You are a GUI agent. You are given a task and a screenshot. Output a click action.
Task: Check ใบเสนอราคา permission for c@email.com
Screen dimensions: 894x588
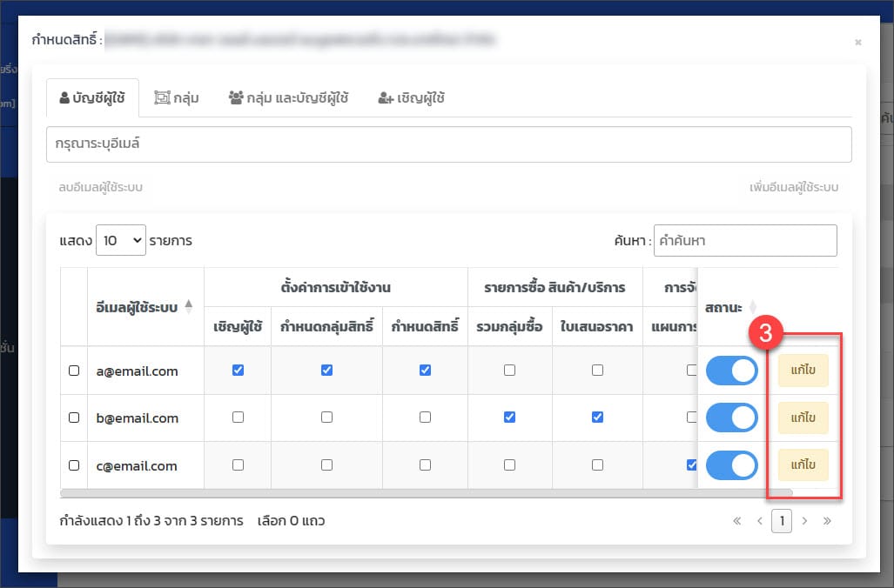pyautogui.click(x=597, y=464)
